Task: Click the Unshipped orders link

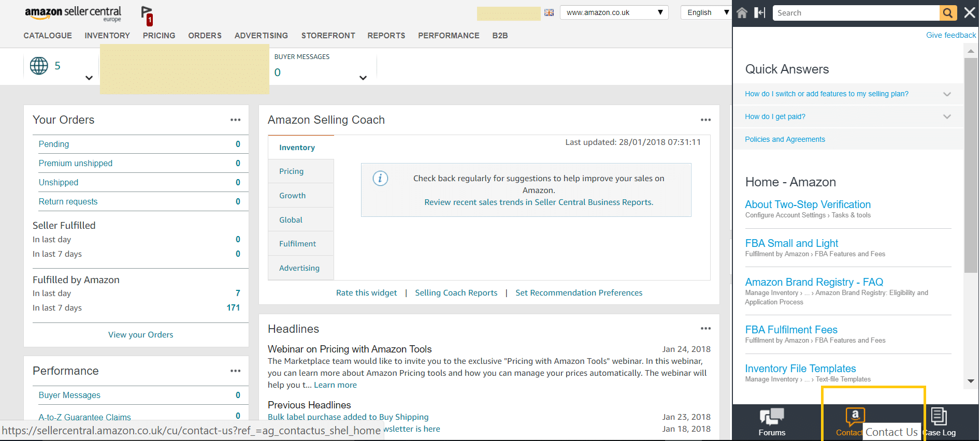Action: (59, 182)
